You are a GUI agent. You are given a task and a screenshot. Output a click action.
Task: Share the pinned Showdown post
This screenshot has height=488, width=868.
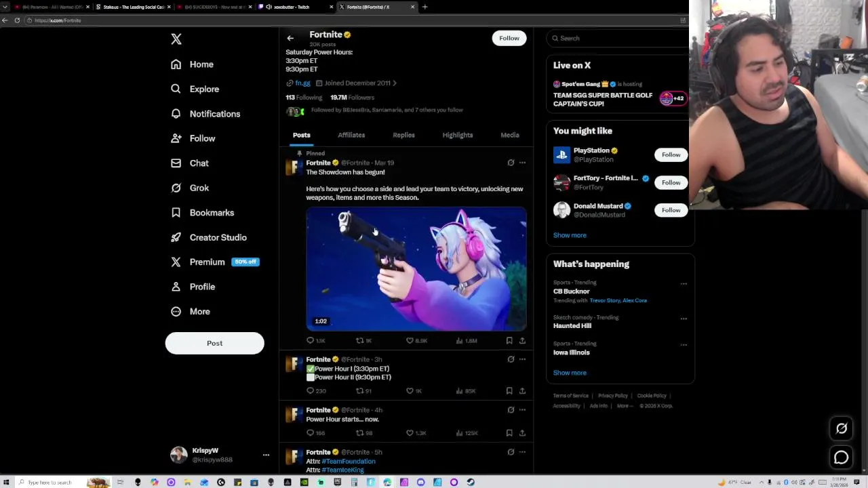click(522, 340)
